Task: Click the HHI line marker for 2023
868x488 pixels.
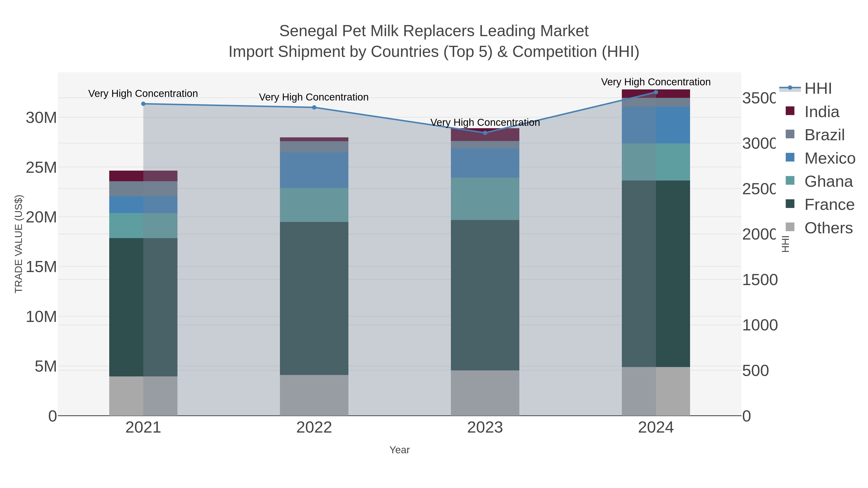Action: point(485,133)
